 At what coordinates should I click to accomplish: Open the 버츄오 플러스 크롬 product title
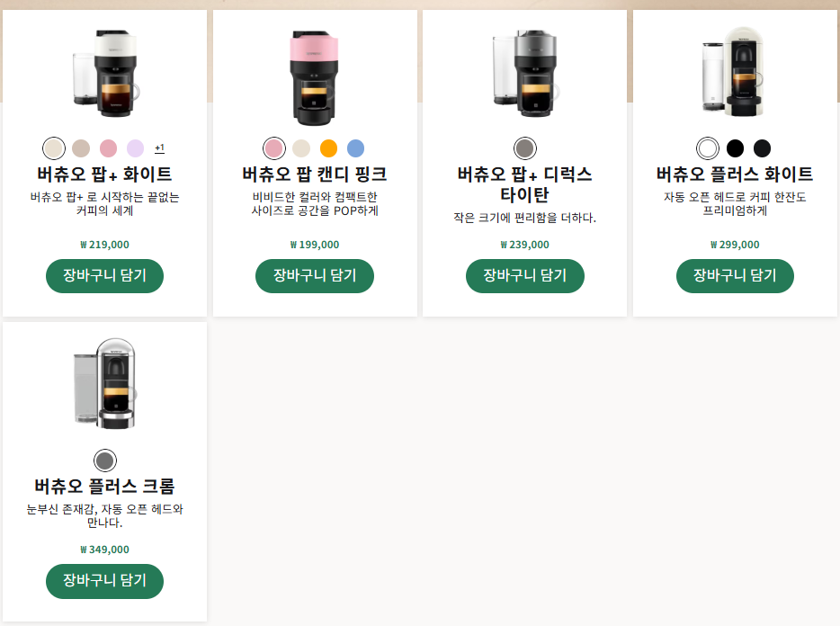click(x=104, y=486)
